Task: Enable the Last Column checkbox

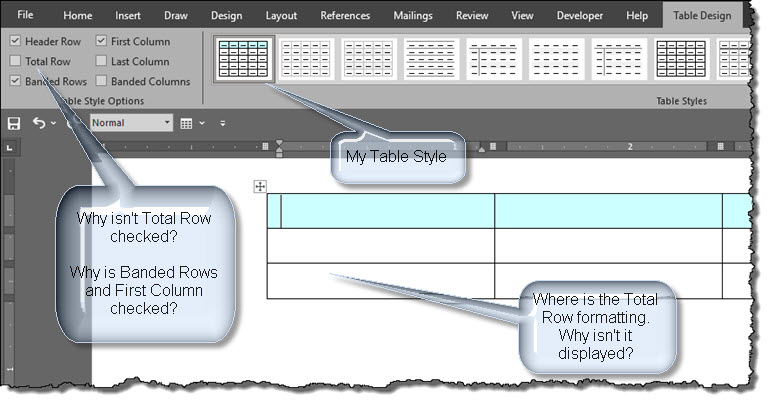Action: [101, 61]
